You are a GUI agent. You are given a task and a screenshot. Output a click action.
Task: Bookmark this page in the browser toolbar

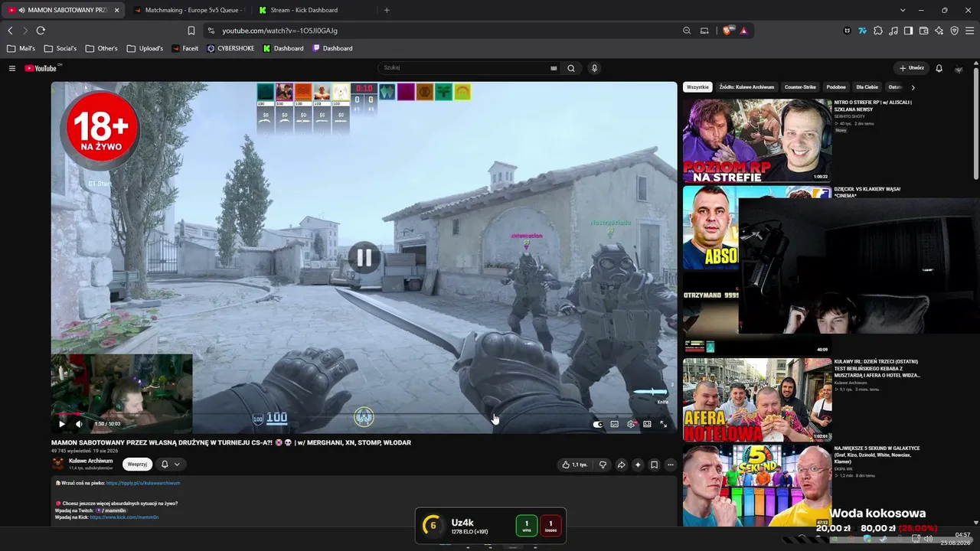click(191, 31)
